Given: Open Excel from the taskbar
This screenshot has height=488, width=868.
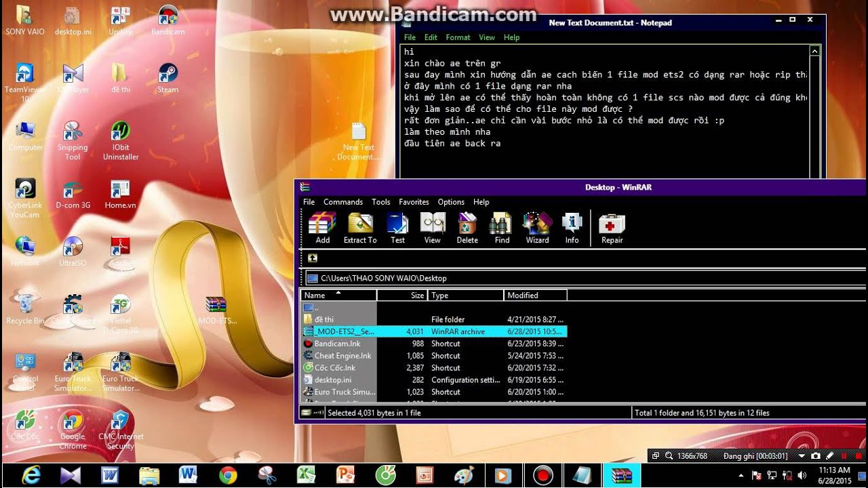Looking at the screenshot, I should [307, 475].
